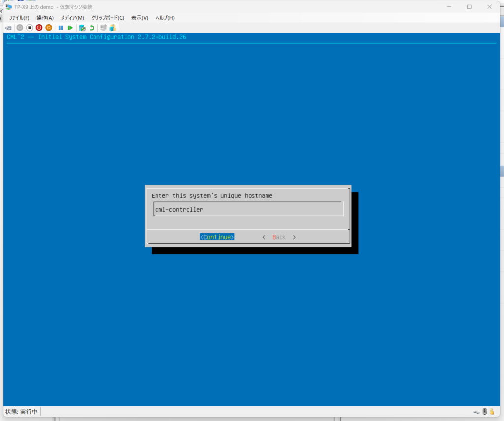Open the 表示(V) menu

click(x=139, y=18)
